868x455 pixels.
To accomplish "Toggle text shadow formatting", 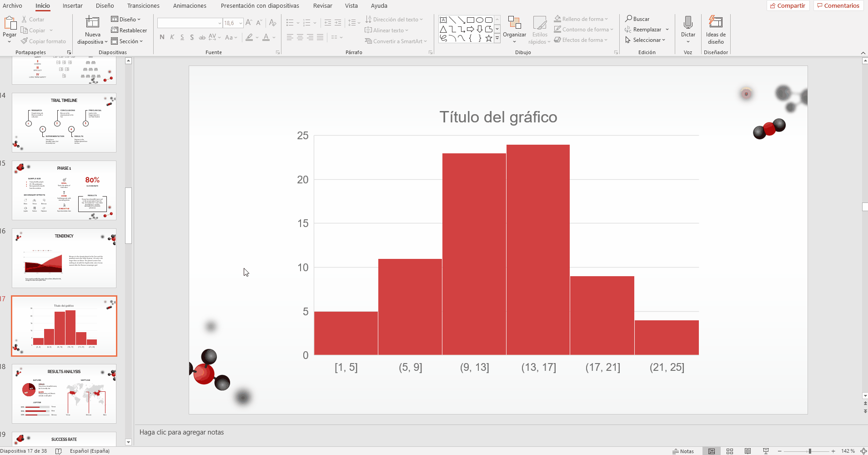I will pyautogui.click(x=192, y=37).
